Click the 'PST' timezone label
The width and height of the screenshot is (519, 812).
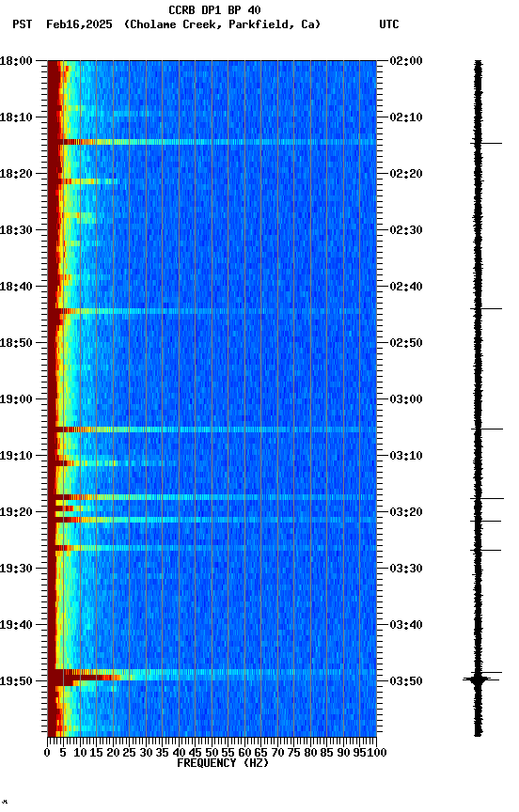pyautogui.click(x=23, y=24)
